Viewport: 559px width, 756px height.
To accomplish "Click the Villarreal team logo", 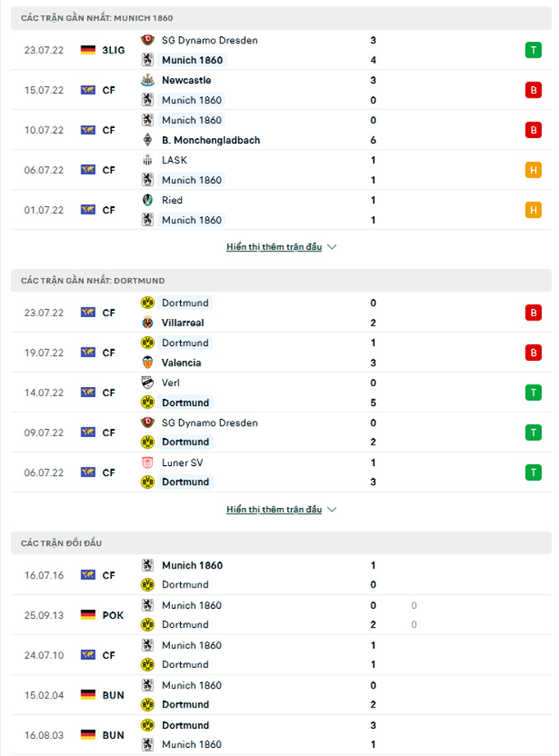I will coord(148,323).
